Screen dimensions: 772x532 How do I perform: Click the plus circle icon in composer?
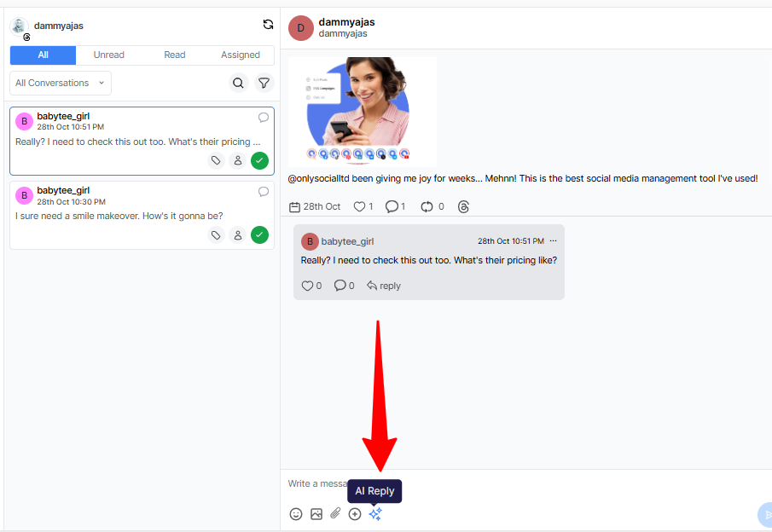(x=355, y=514)
